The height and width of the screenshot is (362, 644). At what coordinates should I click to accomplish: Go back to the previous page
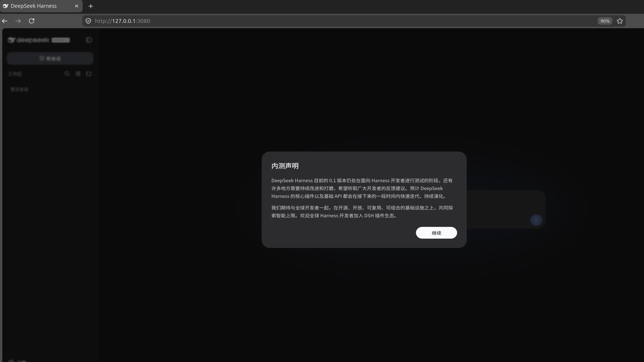pos(5,21)
